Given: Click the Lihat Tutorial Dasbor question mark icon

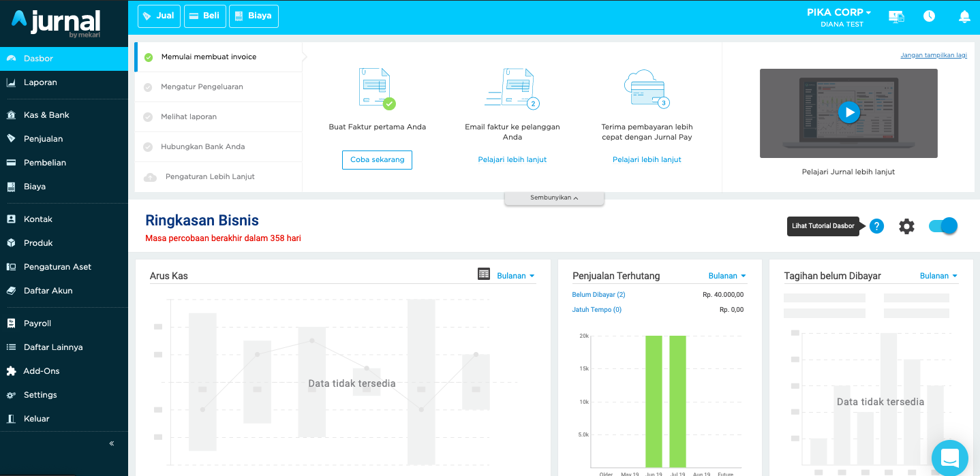Looking at the screenshot, I should [876, 226].
